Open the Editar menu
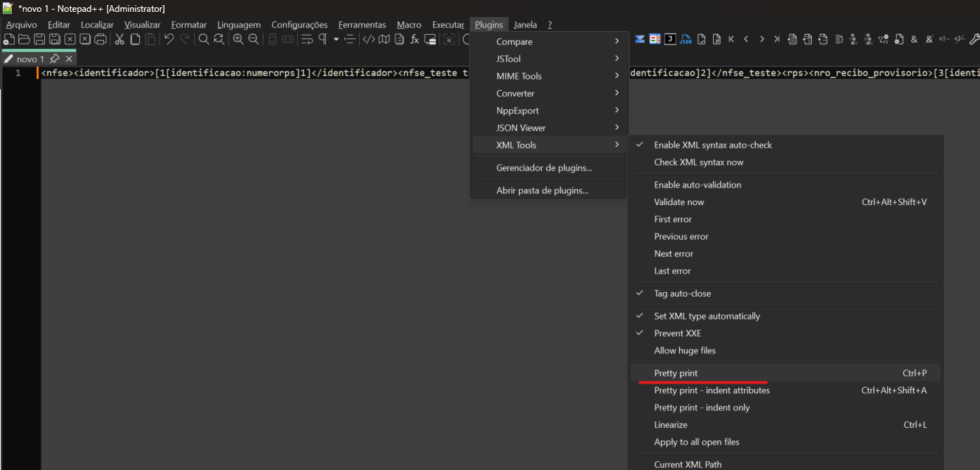 click(x=59, y=24)
